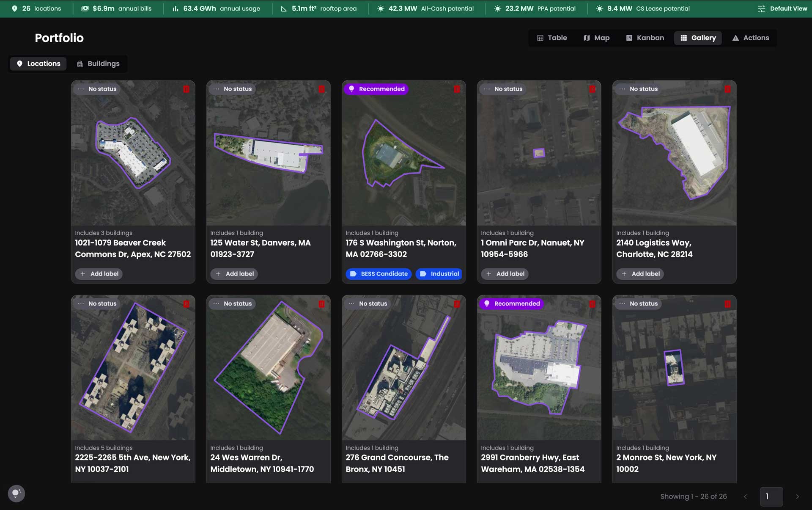Add label to 2140 Logistics Way card

pyautogui.click(x=640, y=274)
